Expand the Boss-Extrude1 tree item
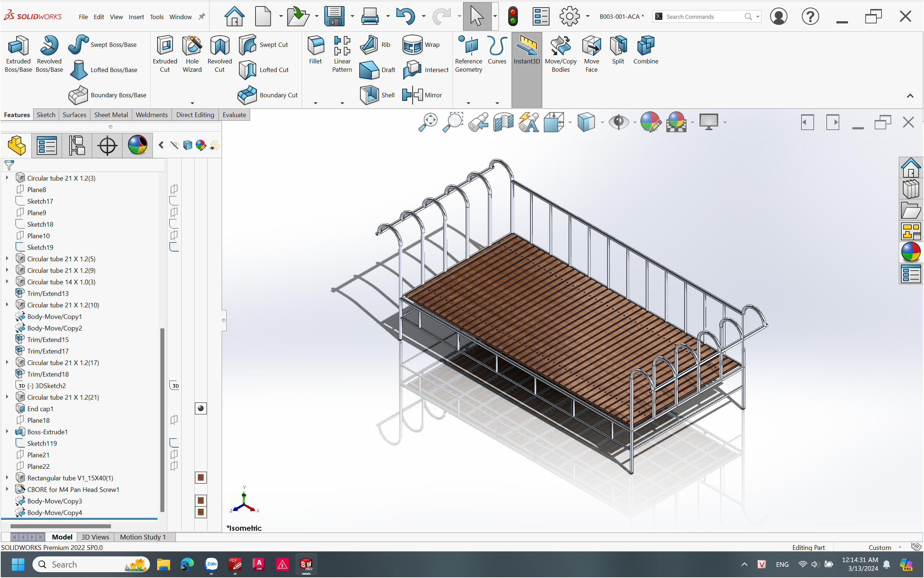 tap(7, 432)
